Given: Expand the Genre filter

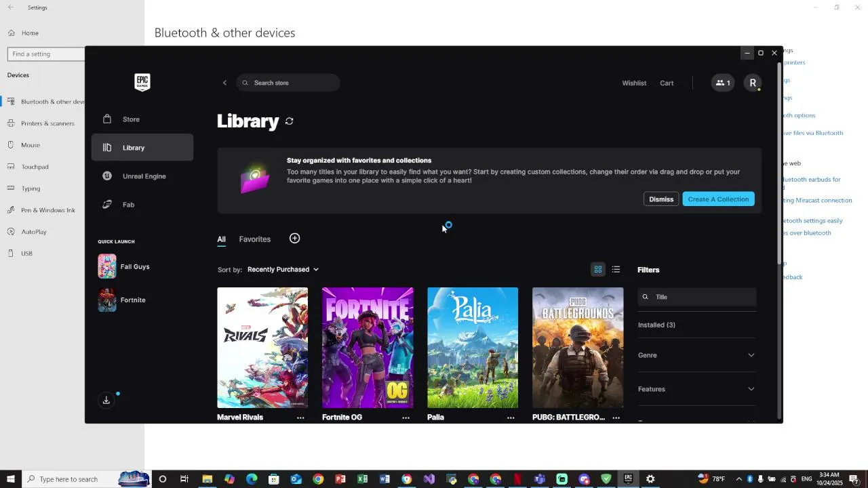Looking at the screenshot, I should click(x=696, y=355).
